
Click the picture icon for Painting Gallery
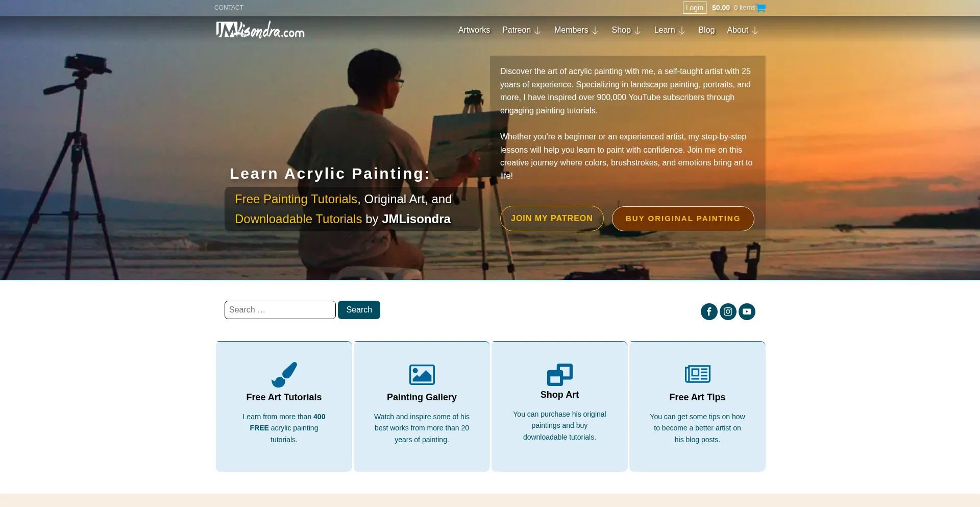[422, 375]
